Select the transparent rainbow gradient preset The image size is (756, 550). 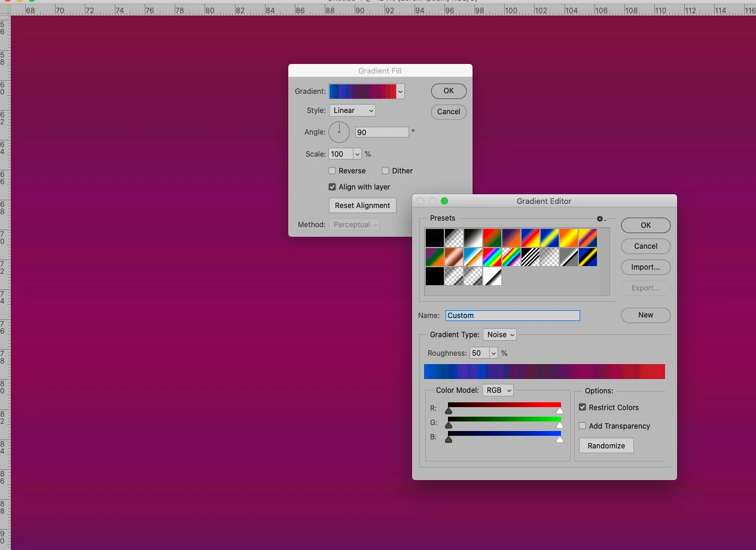point(511,257)
